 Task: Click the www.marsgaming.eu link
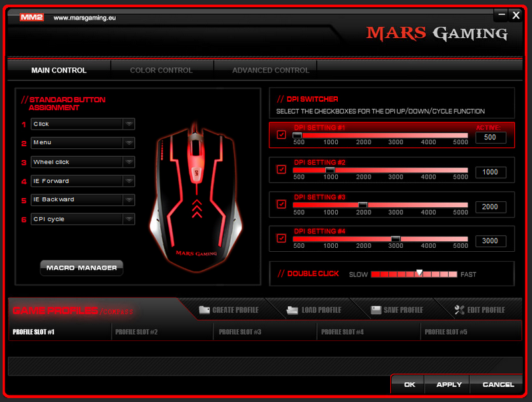[84, 18]
